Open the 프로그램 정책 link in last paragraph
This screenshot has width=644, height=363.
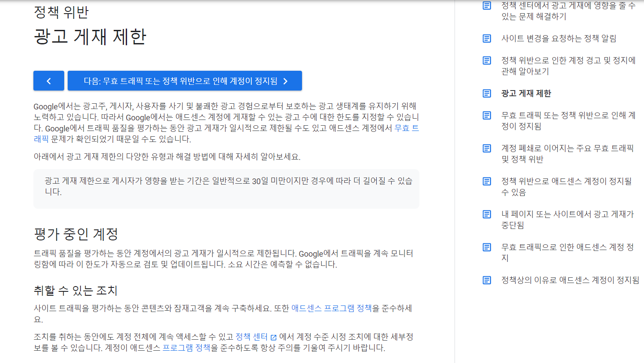[x=186, y=348]
